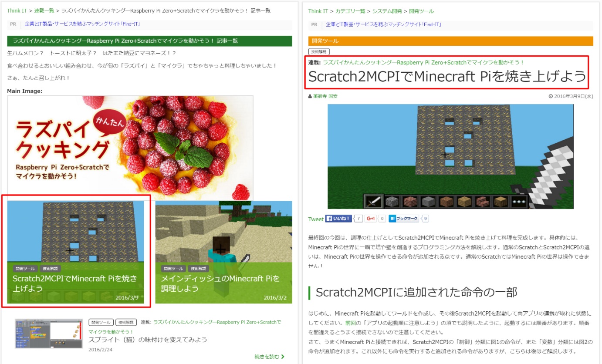Screen dimensions: 602x364
Task: Click the 開発ツール breadcrumb link
Action: coord(421,11)
